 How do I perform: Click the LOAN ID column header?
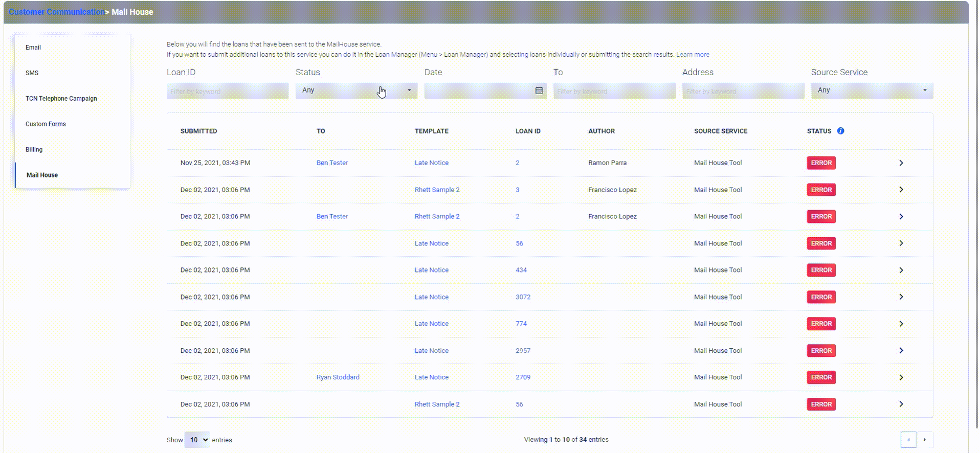[528, 131]
